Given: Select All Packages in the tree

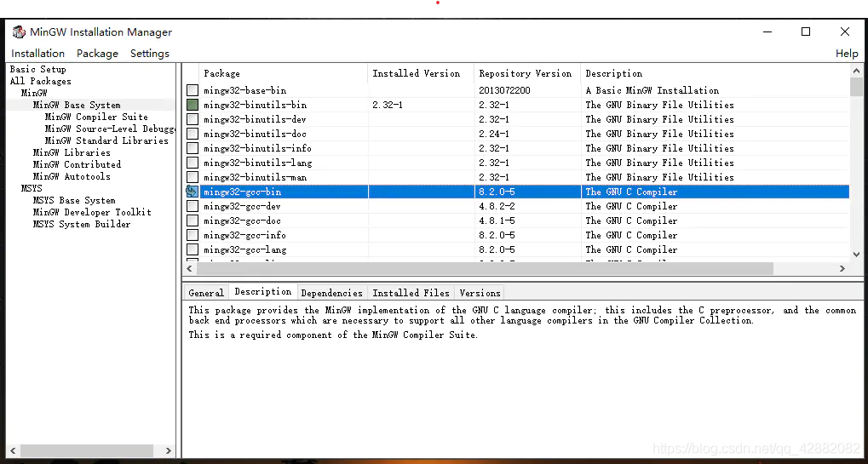Looking at the screenshot, I should click(40, 81).
